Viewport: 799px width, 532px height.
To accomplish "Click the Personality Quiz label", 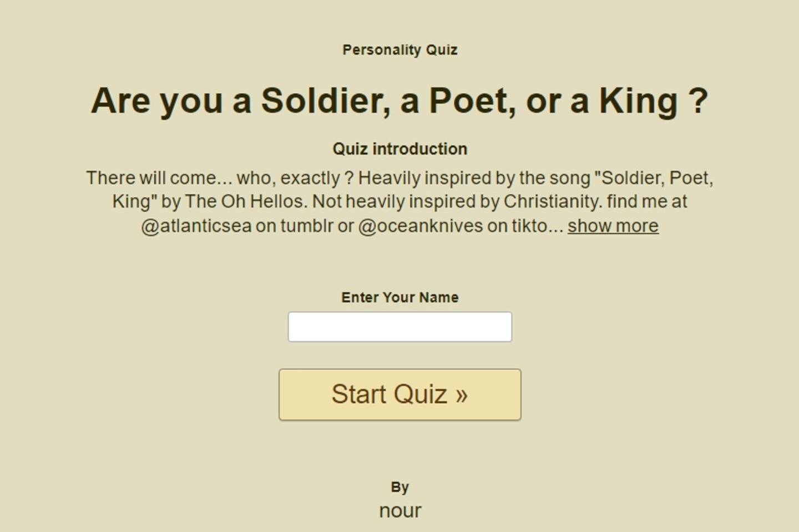I will pos(399,50).
